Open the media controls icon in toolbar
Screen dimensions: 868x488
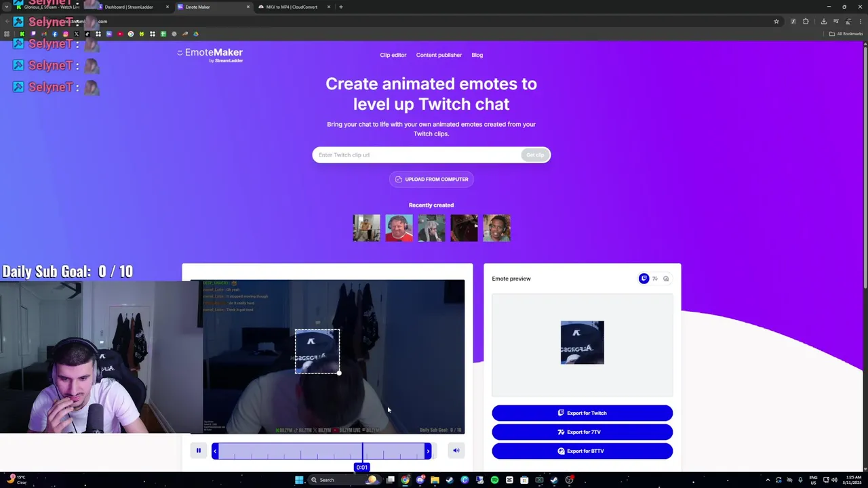(x=836, y=21)
